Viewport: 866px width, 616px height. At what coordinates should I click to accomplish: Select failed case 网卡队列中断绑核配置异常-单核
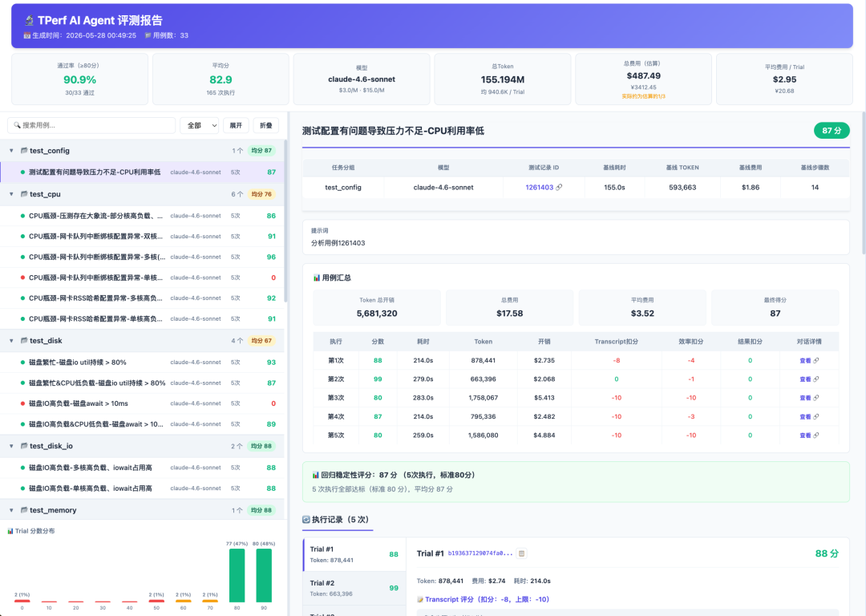tap(142, 278)
